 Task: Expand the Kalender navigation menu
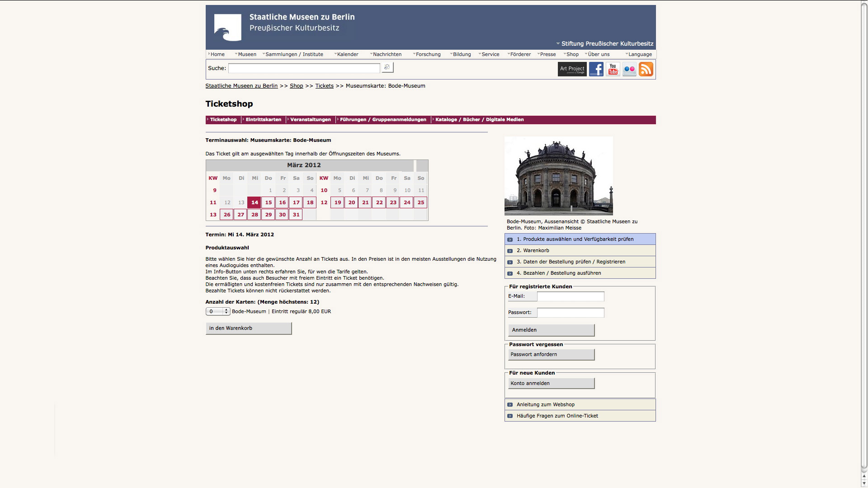pyautogui.click(x=347, y=54)
